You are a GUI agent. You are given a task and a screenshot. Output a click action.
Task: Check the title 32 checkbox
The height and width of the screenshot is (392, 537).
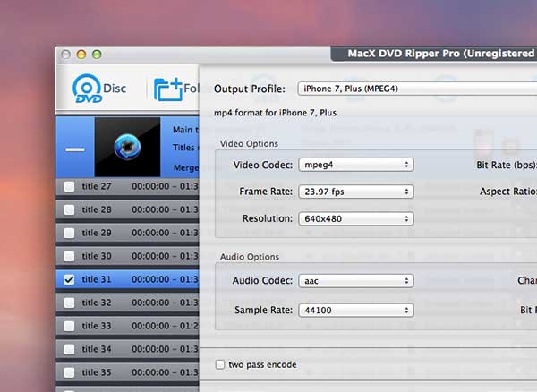pyautogui.click(x=69, y=303)
